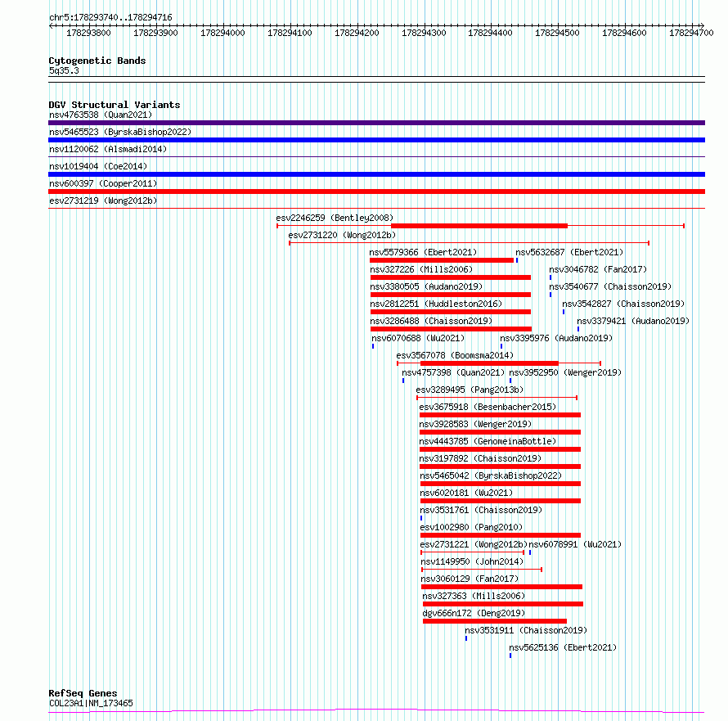The height and width of the screenshot is (721, 728).
Task: Click the blue marker under nsv3531911
Action: coord(466,638)
